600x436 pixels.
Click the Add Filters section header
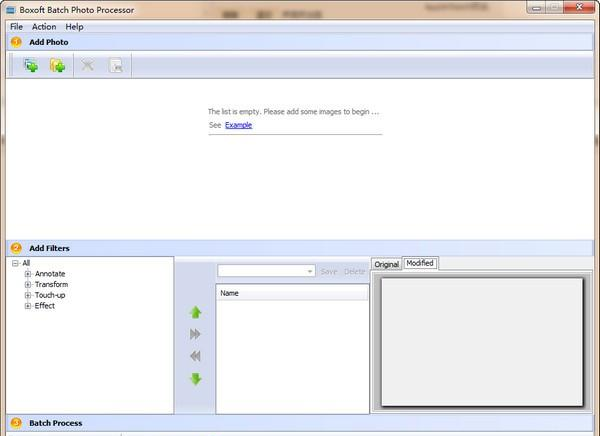pyautogui.click(x=300, y=248)
